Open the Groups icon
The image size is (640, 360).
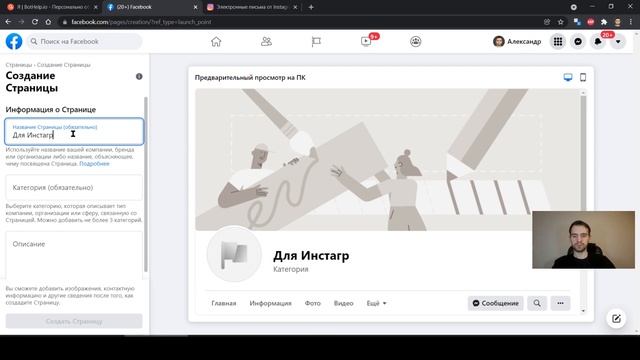tap(416, 41)
